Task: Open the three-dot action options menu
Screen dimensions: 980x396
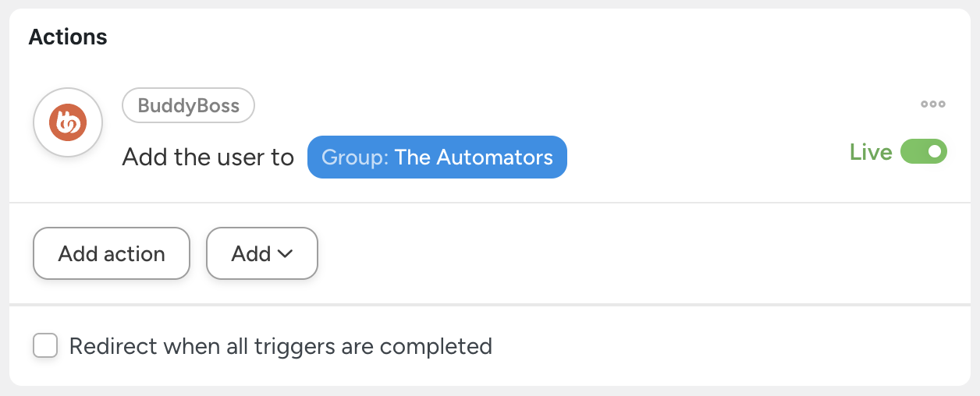Action: [932, 104]
